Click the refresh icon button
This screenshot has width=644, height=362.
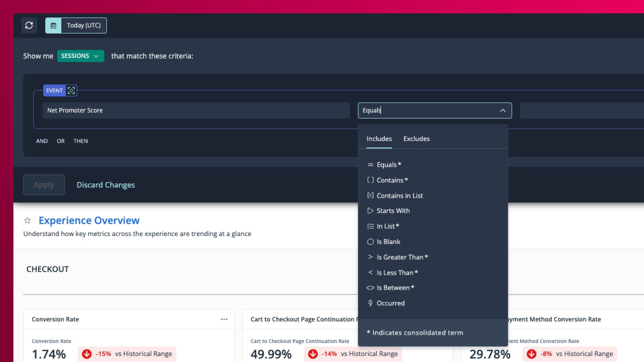[x=29, y=25]
